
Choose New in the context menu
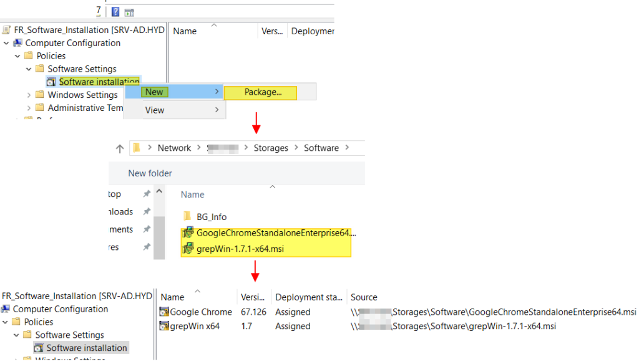point(175,92)
